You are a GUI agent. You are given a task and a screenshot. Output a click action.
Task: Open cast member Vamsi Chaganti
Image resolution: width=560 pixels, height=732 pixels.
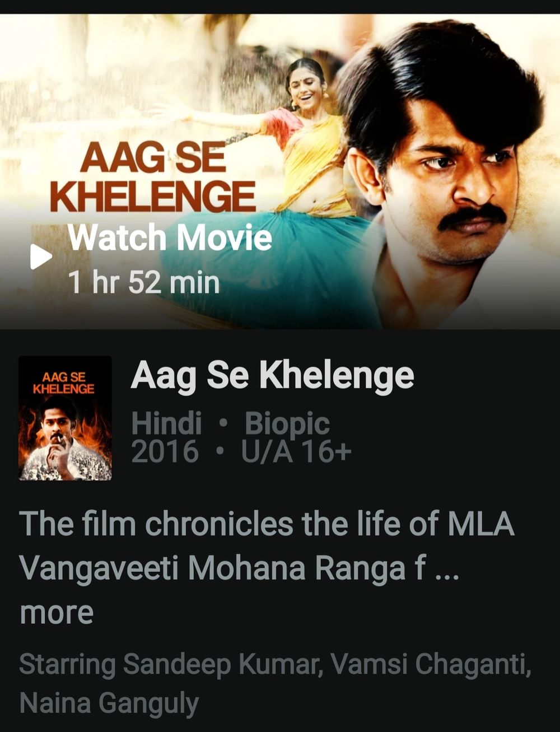click(x=430, y=664)
